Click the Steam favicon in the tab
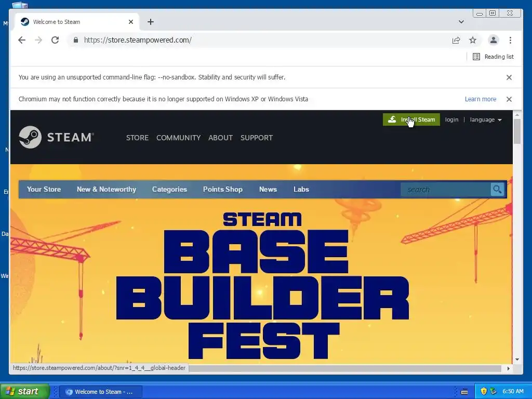This screenshot has width=532, height=399. (25, 22)
